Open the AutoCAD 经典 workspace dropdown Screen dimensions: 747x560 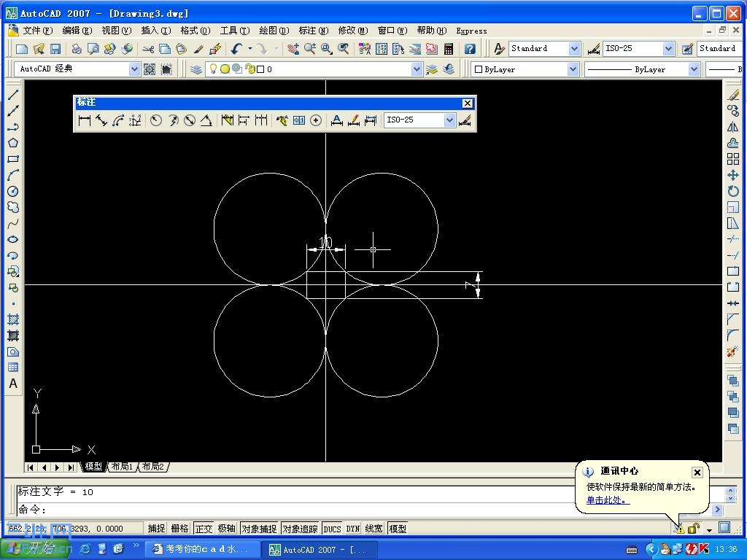[134, 69]
